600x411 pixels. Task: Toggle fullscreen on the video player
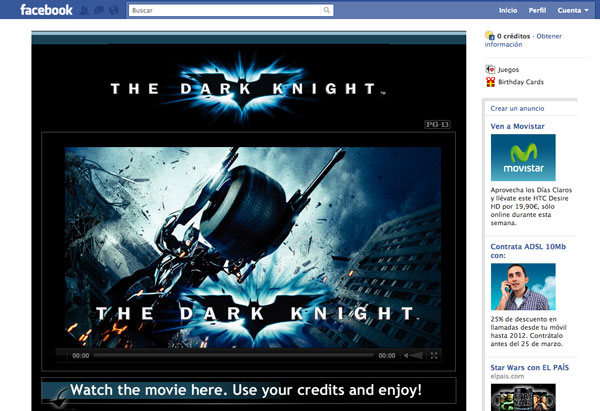click(x=434, y=356)
